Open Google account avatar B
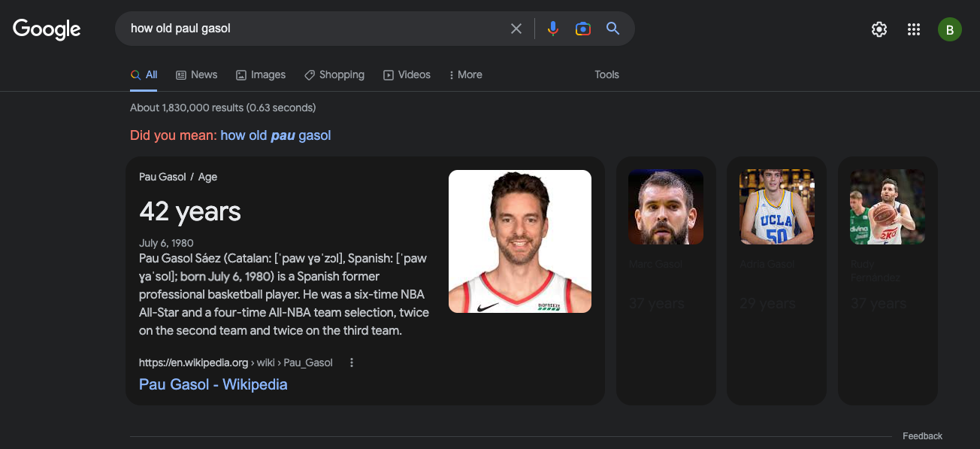This screenshot has width=980, height=449. [950, 29]
